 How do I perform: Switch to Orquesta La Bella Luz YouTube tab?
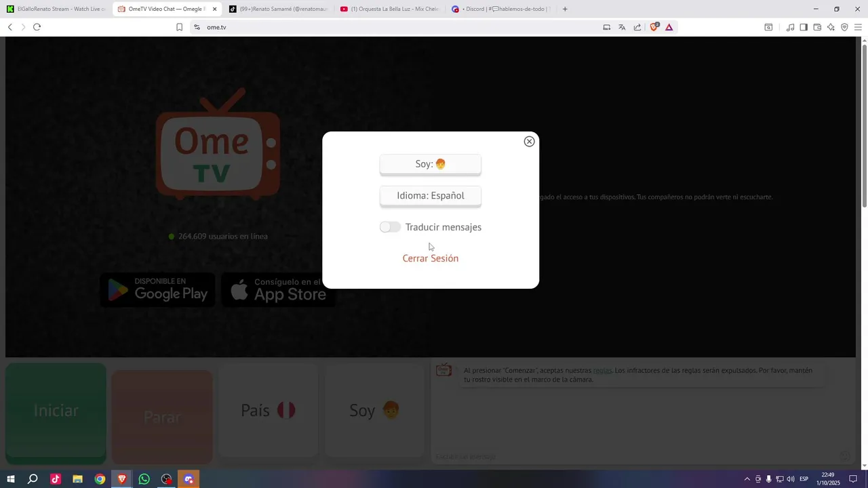pos(389,9)
